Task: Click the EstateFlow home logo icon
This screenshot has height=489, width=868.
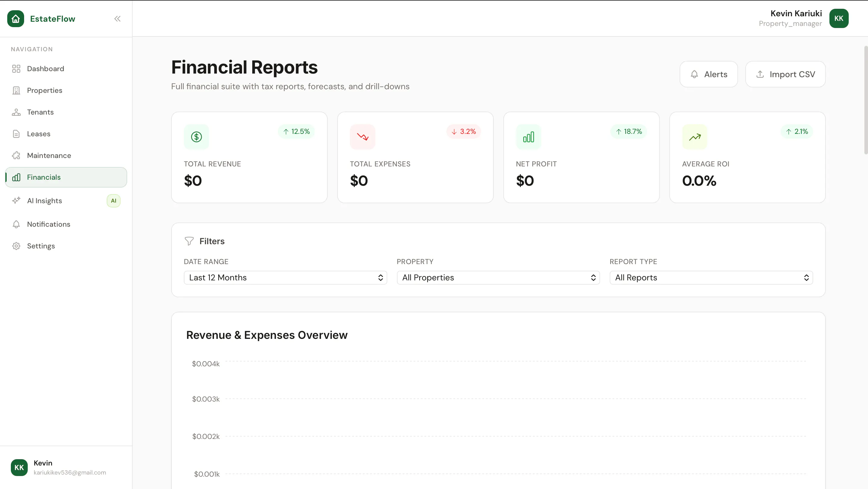Action: tap(15, 18)
